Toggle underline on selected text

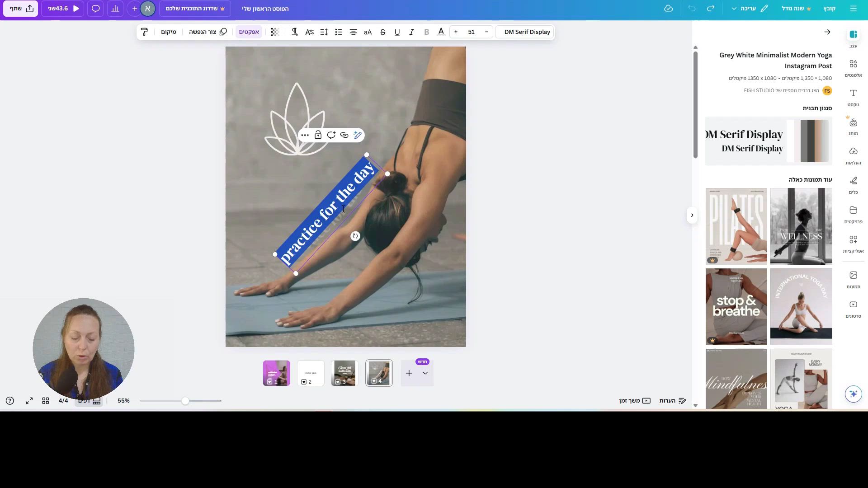pyautogui.click(x=397, y=32)
